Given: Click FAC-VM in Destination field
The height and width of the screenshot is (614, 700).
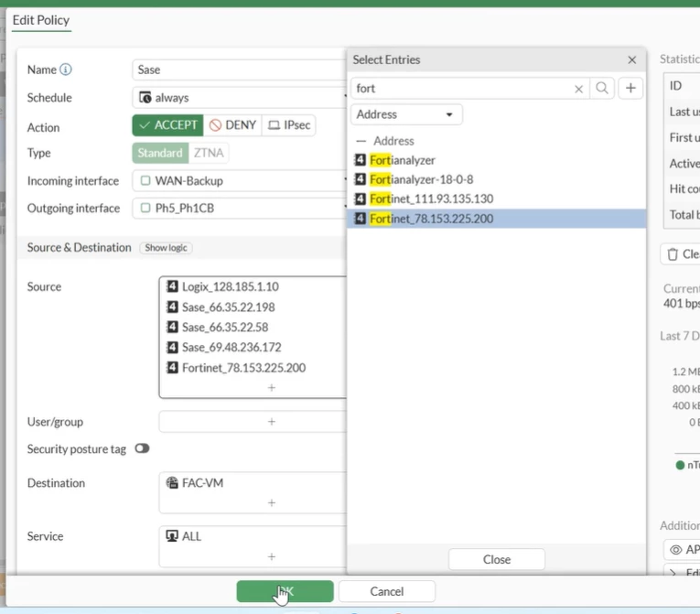Looking at the screenshot, I should [x=202, y=483].
